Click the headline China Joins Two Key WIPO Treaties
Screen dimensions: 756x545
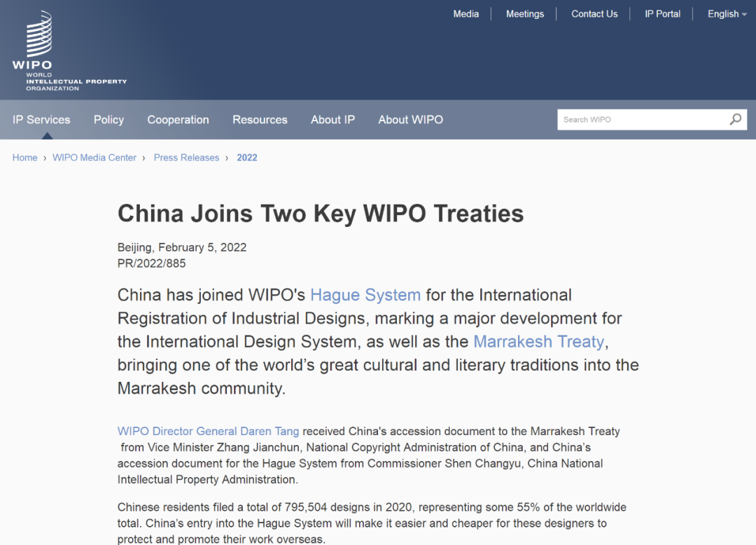pyautogui.click(x=321, y=214)
